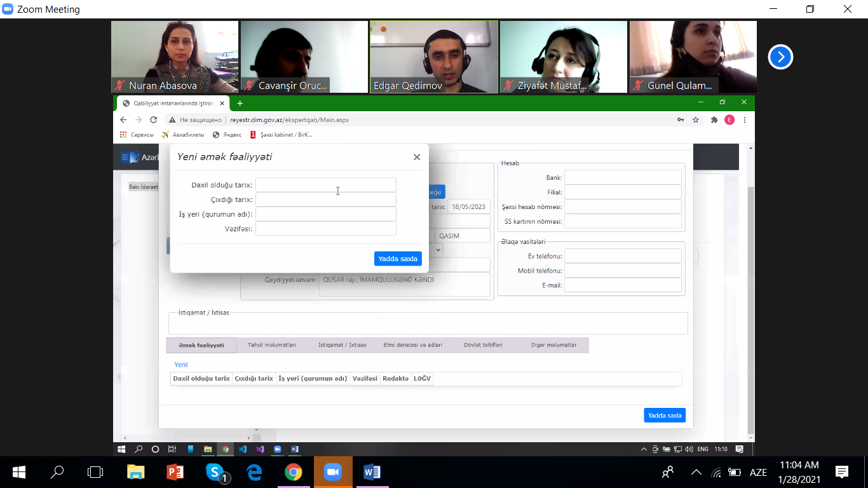Image resolution: width=868 pixels, height=488 pixels.
Task: Click the Yeni link above table
Action: click(x=181, y=365)
